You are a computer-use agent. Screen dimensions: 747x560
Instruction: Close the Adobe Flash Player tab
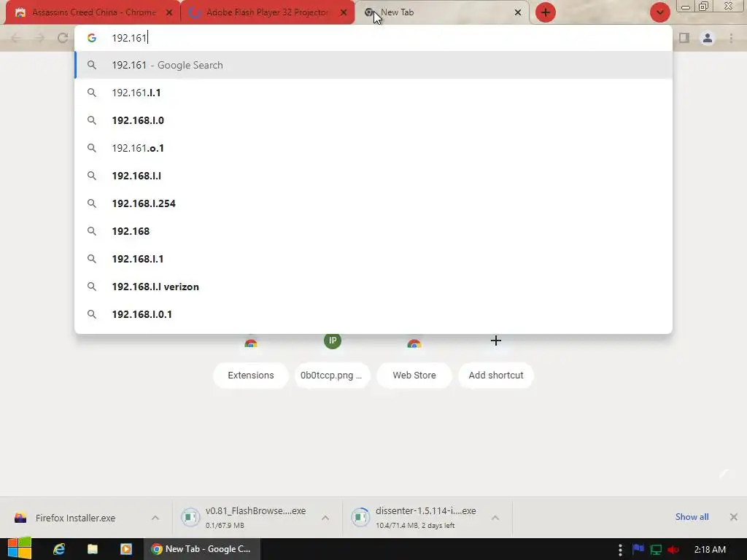pos(344,13)
